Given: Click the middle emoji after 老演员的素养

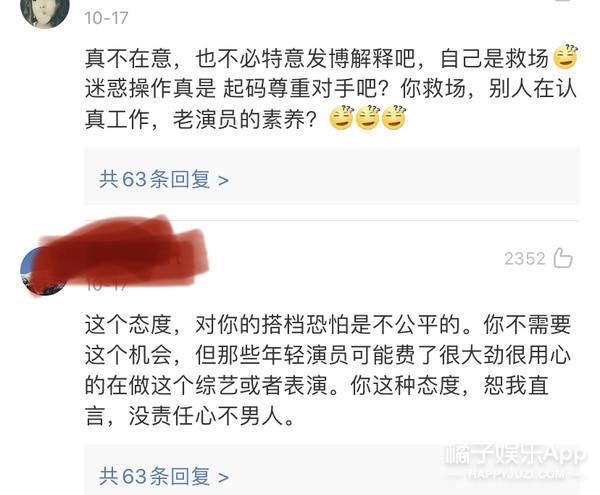Looking at the screenshot, I should click(x=368, y=117).
